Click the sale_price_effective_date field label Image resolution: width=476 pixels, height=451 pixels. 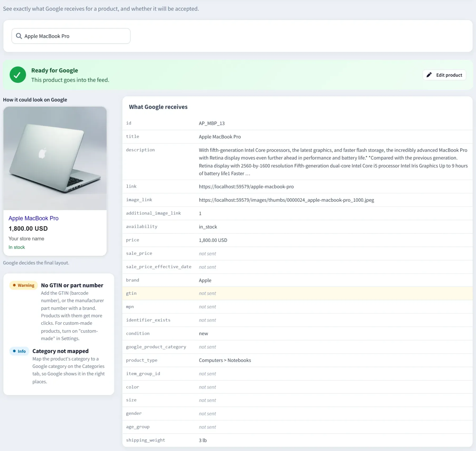pos(159,267)
